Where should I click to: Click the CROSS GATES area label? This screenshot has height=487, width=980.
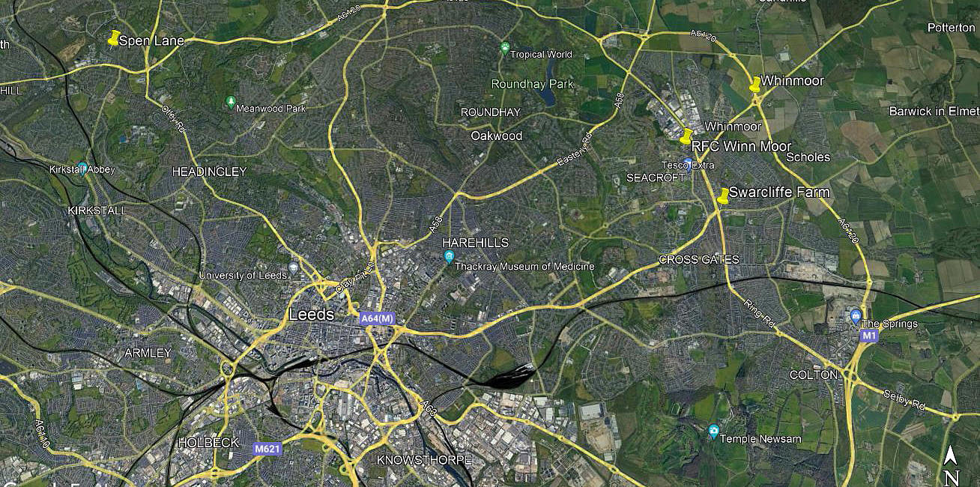coord(699,260)
